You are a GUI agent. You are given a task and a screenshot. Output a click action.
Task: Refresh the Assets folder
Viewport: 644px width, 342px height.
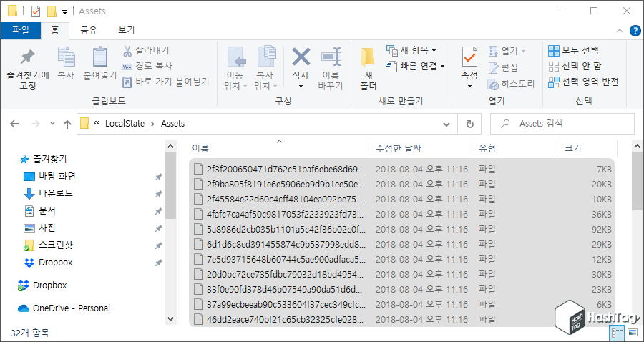(470, 124)
